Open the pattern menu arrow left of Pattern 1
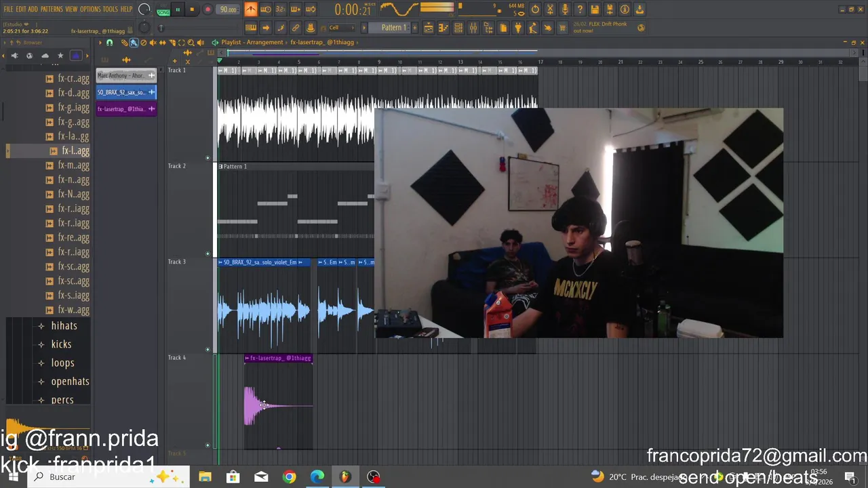Image resolution: width=868 pixels, height=488 pixels. coord(364,28)
